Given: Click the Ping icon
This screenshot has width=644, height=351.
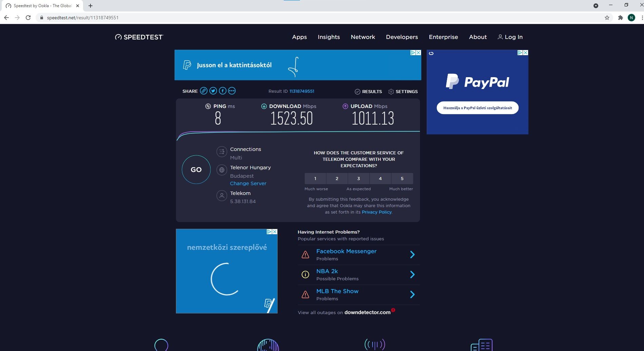Looking at the screenshot, I should coord(208,106).
